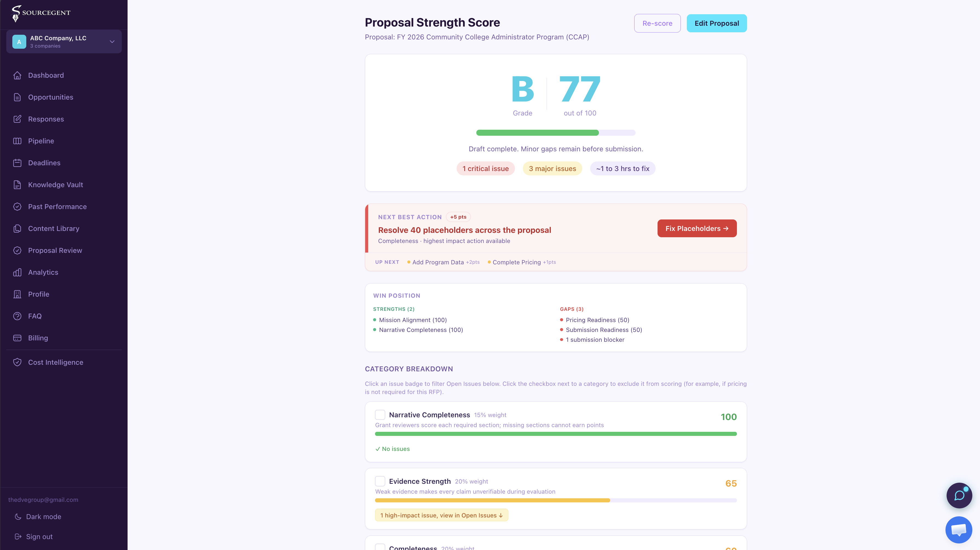Click the Edit Proposal button
This screenshot has width=980, height=550.
(716, 23)
